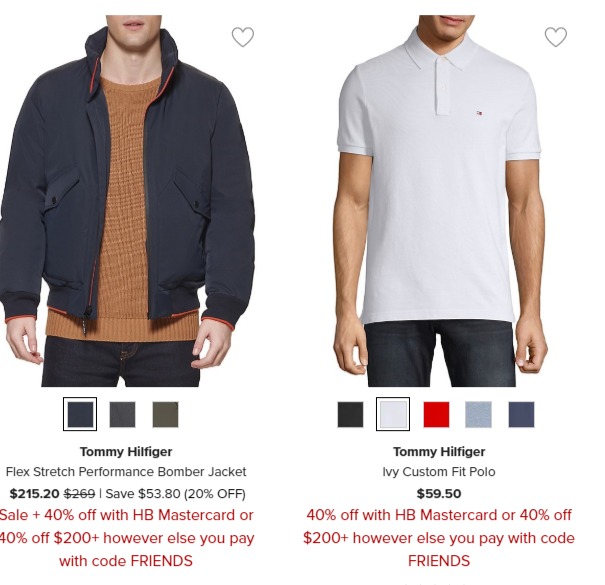Open Ivy Custom Fit Polo link

[439, 472]
